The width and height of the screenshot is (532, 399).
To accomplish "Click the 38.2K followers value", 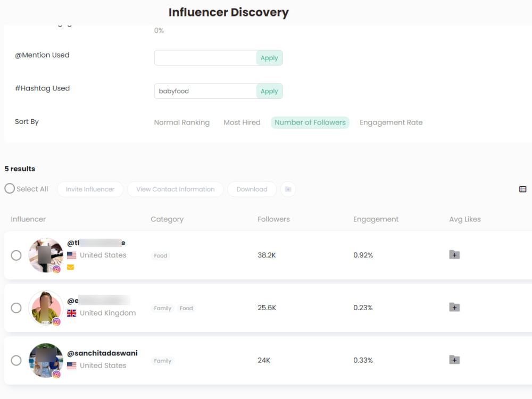I will 267,255.
